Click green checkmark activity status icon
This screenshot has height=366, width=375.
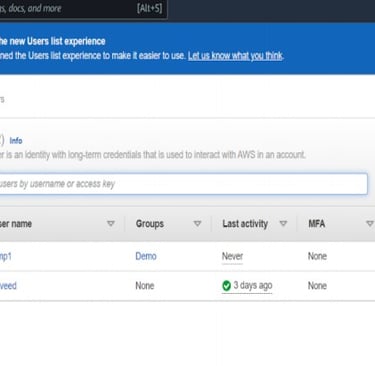226,286
